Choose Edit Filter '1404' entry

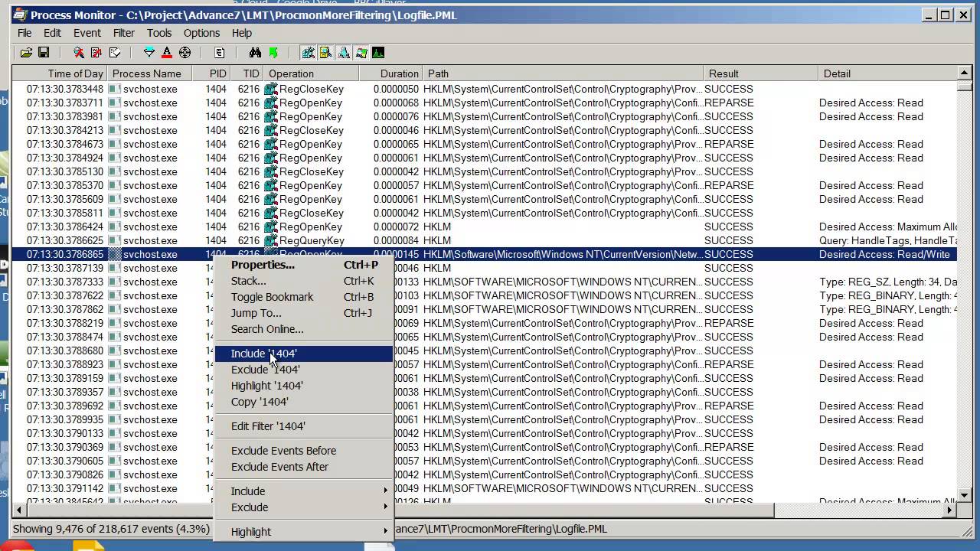pos(303,426)
